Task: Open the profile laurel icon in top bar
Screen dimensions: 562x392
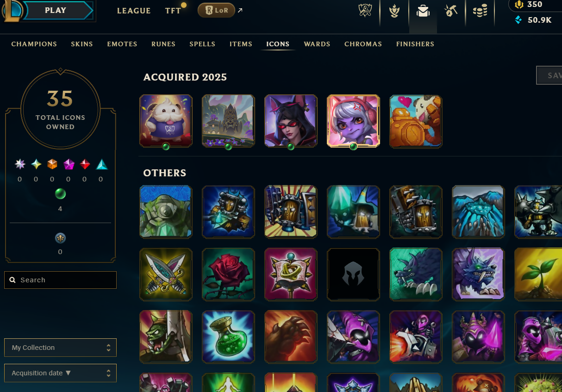Action: 394,11
